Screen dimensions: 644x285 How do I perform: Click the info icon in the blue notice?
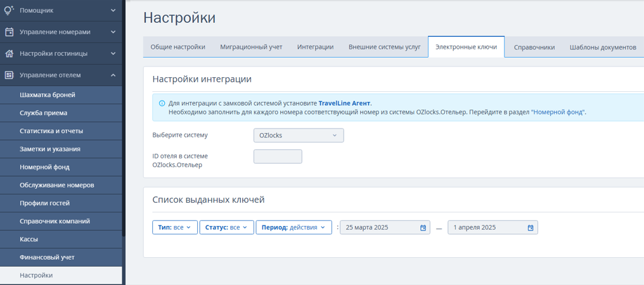tap(162, 103)
